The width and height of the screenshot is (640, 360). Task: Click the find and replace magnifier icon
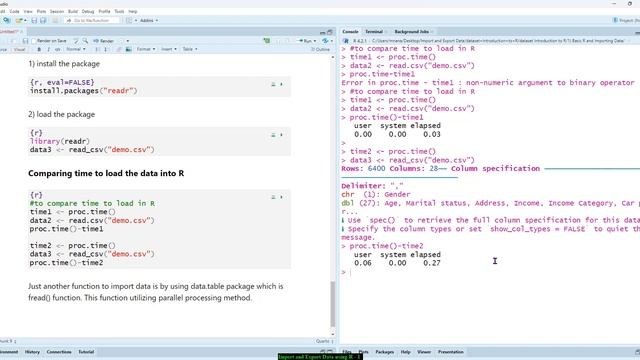click(85, 41)
